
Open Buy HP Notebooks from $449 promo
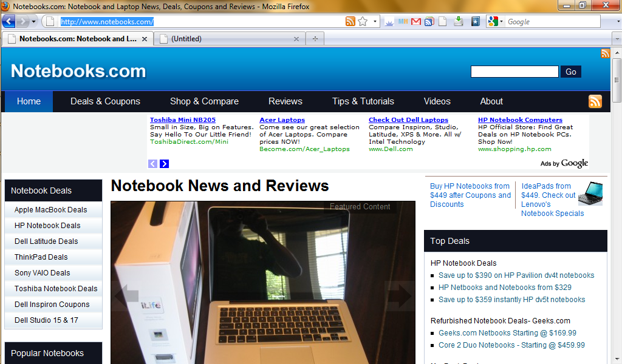point(471,195)
